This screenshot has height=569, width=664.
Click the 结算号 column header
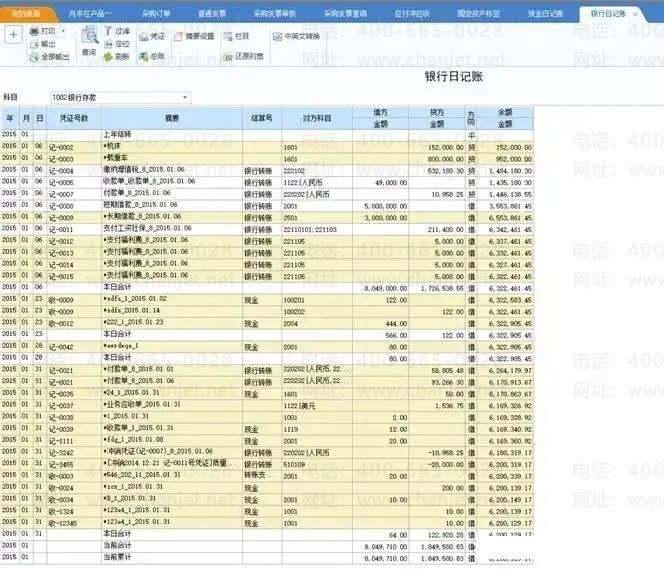point(262,118)
